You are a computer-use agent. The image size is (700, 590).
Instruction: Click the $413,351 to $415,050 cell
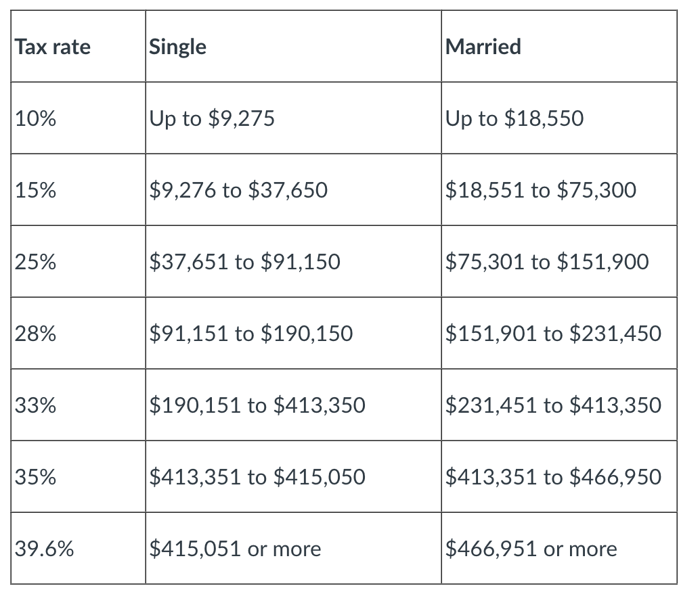[x=257, y=477]
